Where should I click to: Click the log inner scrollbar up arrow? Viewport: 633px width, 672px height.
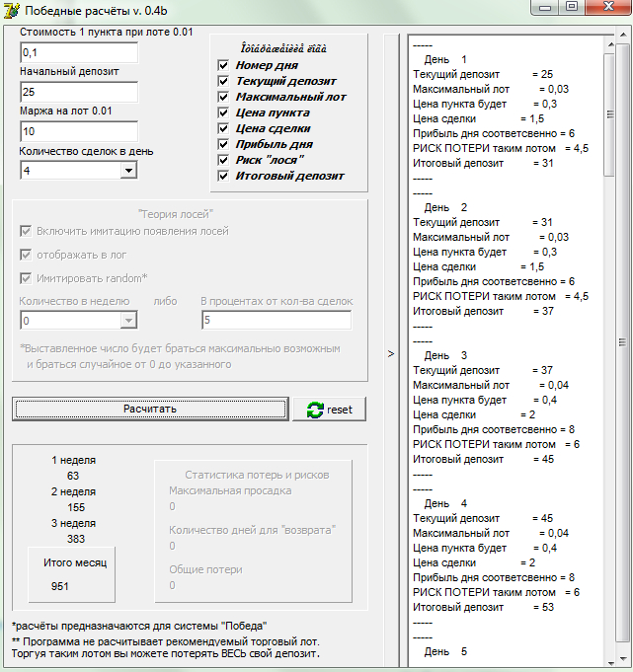click(x=610, y=44)
